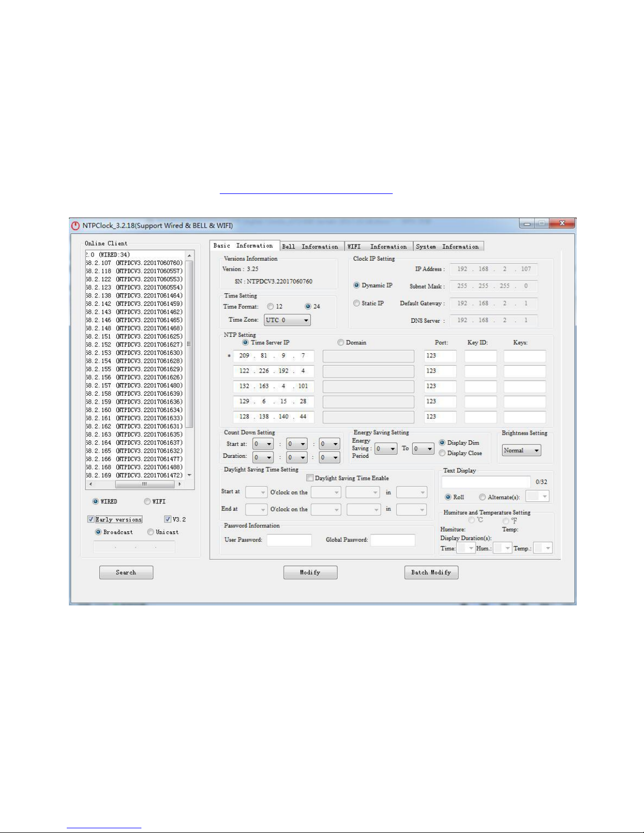644x833 pixels.
Task: Select client NTPDCV3.22017061480 row
Action: (135, 385)
